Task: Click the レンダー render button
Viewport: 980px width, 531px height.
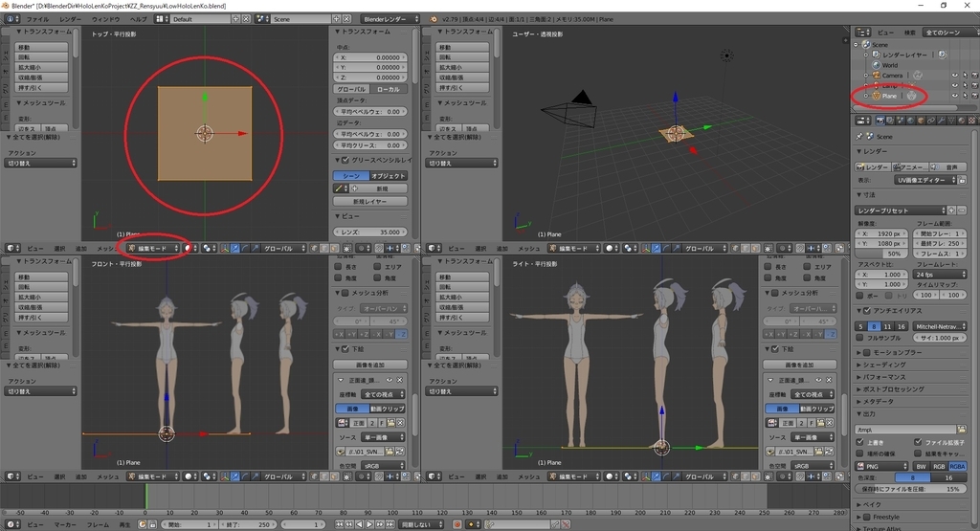Action: tap(873, 166)
